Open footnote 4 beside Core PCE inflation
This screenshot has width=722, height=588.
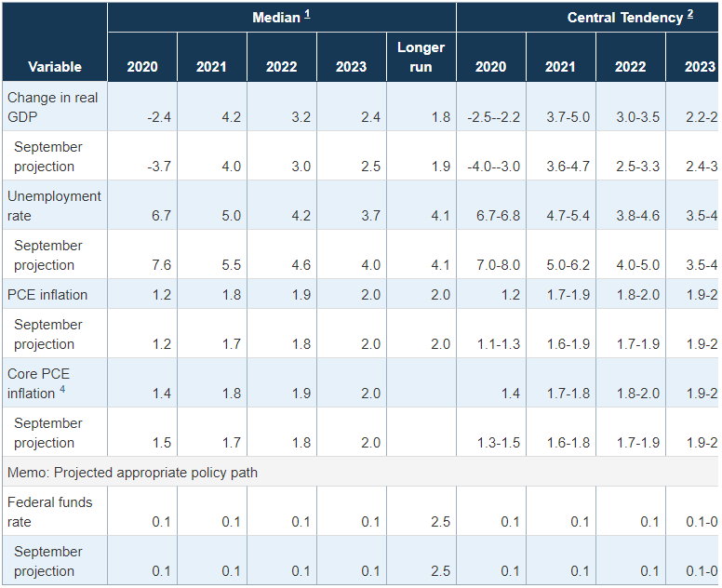pyautogui.click(x=62, y=390)
